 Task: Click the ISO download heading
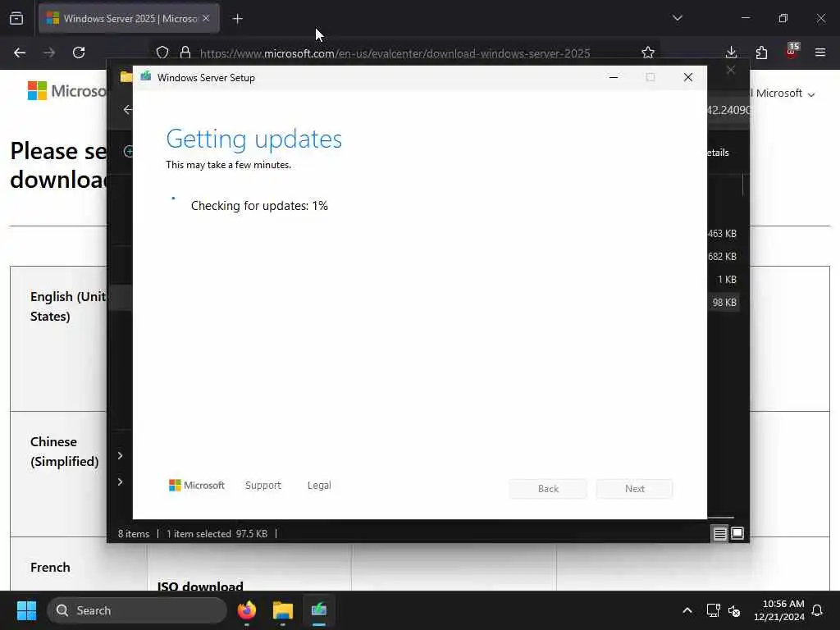point(200,586)
